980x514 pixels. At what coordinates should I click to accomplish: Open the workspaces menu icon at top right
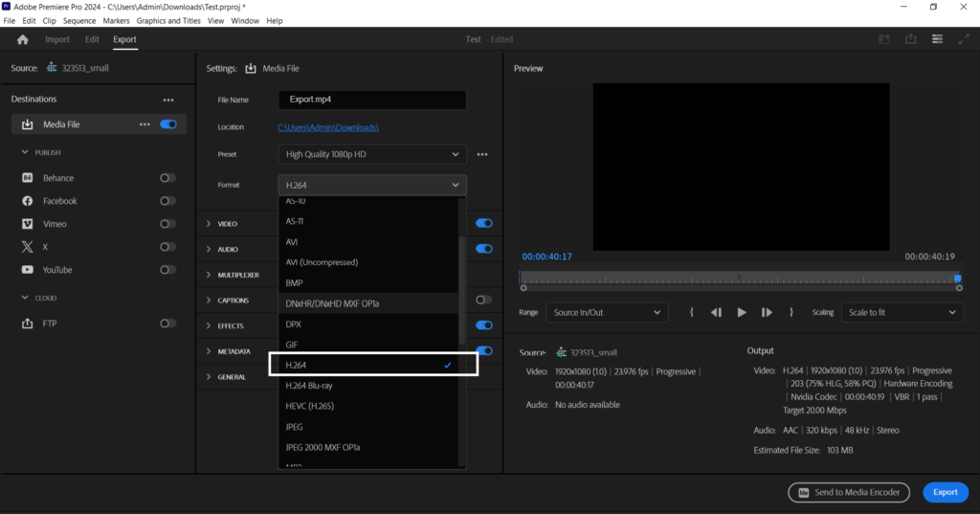[x=937, y=39]
